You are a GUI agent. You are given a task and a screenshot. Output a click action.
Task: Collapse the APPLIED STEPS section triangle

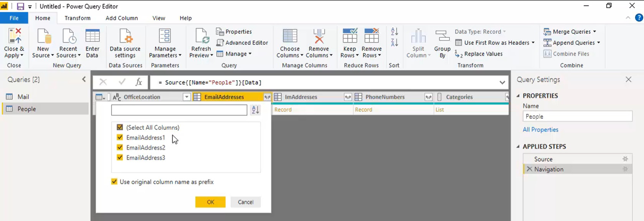pos(518,146)
